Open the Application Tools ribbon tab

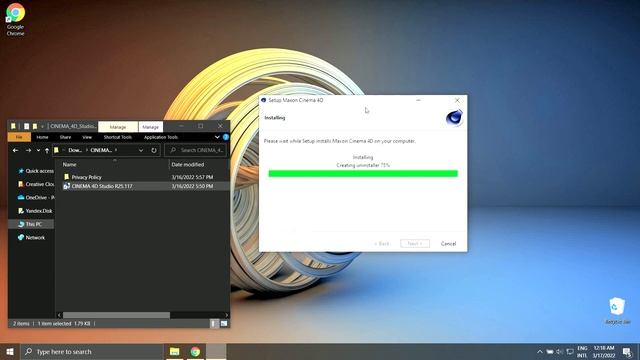tap(161, 137)
